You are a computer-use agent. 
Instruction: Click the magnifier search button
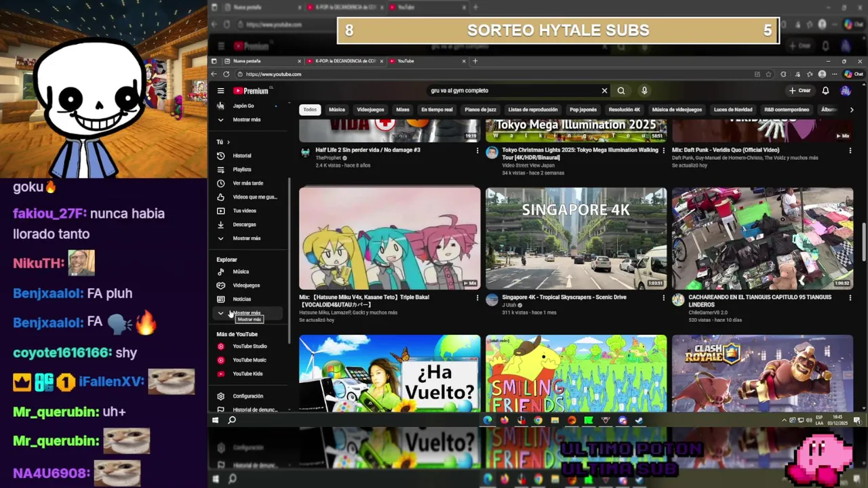coord(621,91)
